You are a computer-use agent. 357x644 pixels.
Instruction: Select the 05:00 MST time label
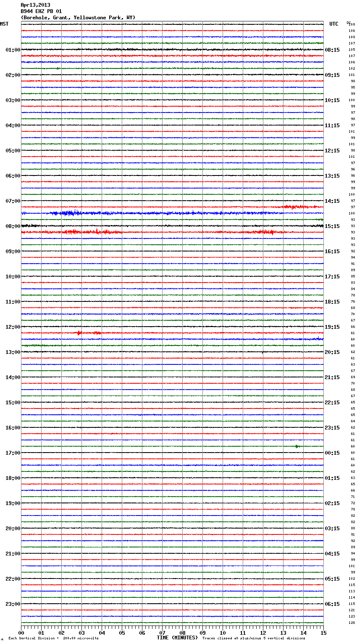point(13,151)
